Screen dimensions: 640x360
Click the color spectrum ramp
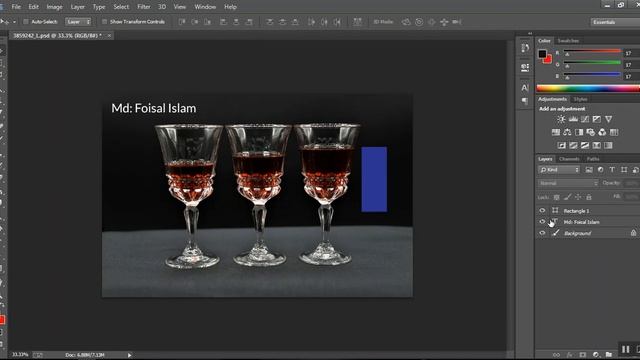[x=588, y=88]
